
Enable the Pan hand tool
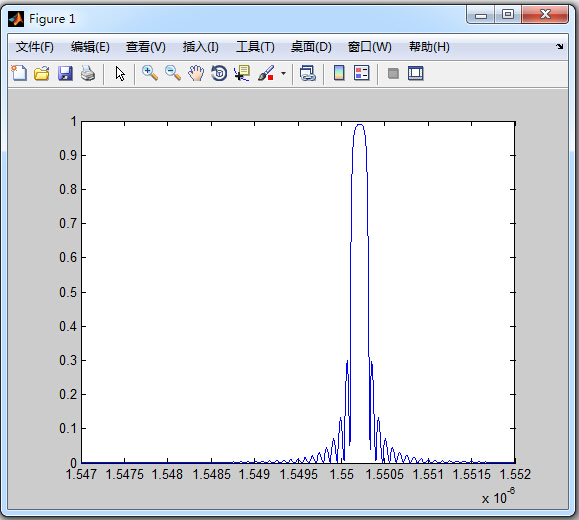pos(196,73)
